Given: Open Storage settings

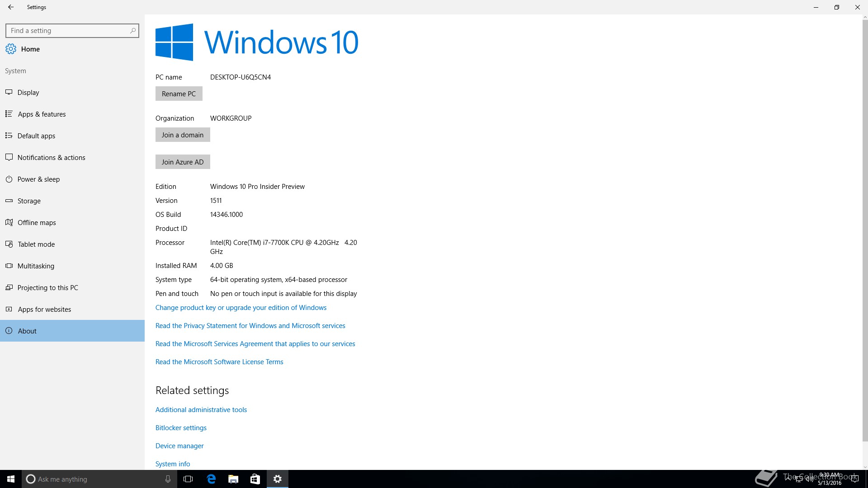Looking at the screenshot, I should tap(72, 201).
